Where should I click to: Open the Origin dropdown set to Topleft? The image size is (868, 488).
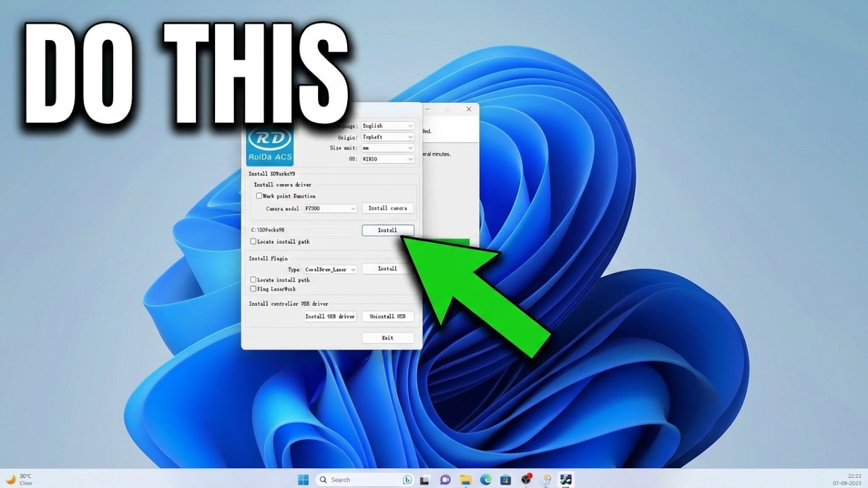(387, 137)
